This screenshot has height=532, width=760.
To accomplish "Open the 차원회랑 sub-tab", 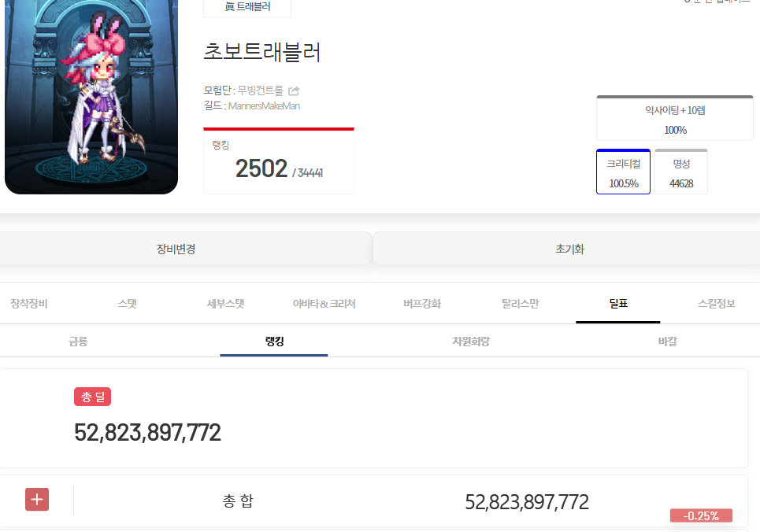I will pyautogui.click(x=471, y=341).
